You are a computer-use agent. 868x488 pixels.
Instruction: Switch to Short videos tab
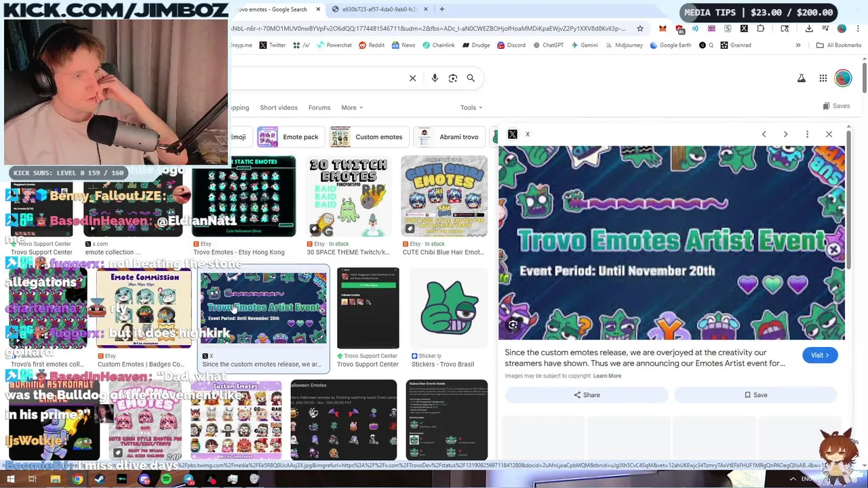pyautogui.click(x=279, y=107)
